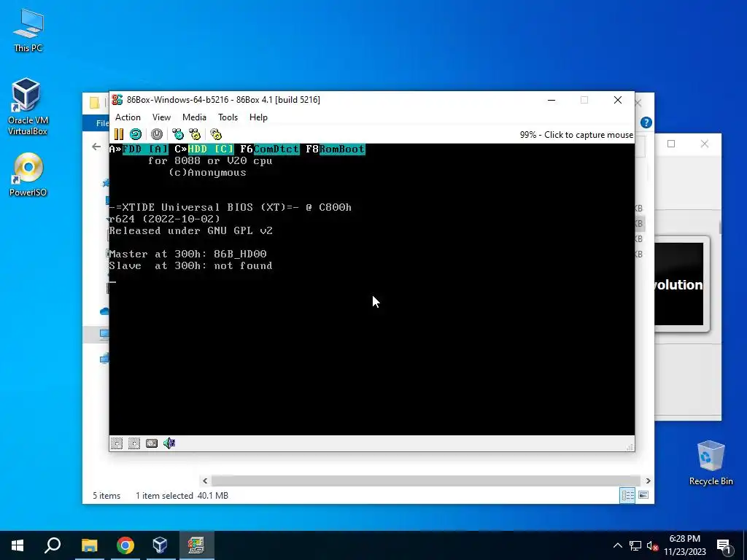Click the 86Box title bar app icon
747x560 pixels.
click(117, 99)
